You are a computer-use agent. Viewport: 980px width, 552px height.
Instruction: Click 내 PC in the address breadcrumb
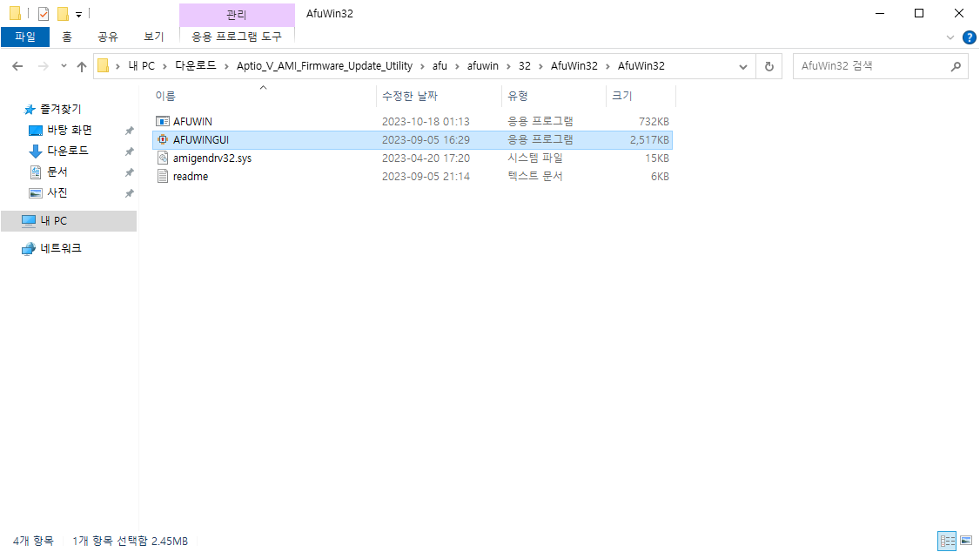141,65
